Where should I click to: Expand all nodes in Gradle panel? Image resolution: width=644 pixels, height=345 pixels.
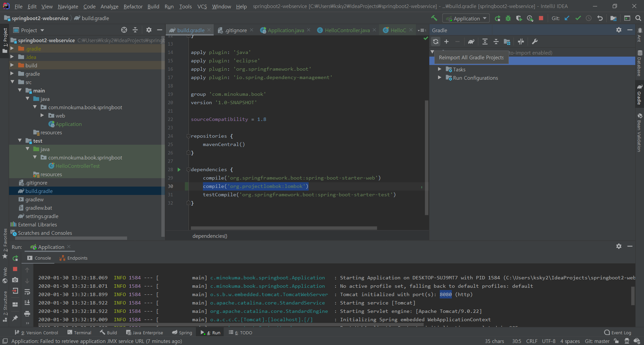point(485,42)
